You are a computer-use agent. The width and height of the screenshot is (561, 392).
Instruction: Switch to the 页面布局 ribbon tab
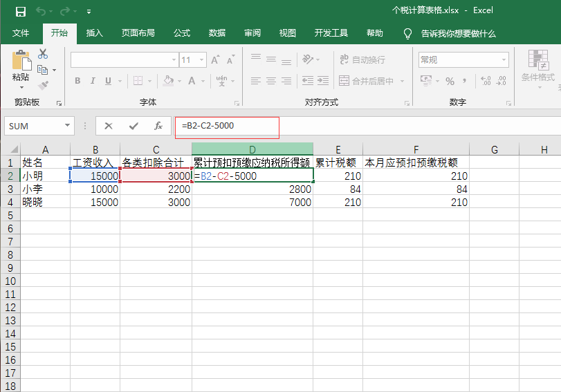point(138,33)
